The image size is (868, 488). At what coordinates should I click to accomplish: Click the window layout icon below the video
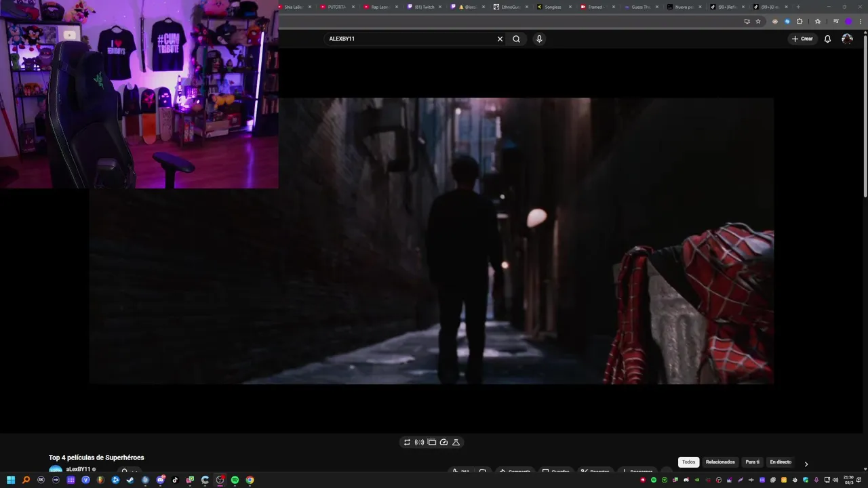[x=431, y=442]
